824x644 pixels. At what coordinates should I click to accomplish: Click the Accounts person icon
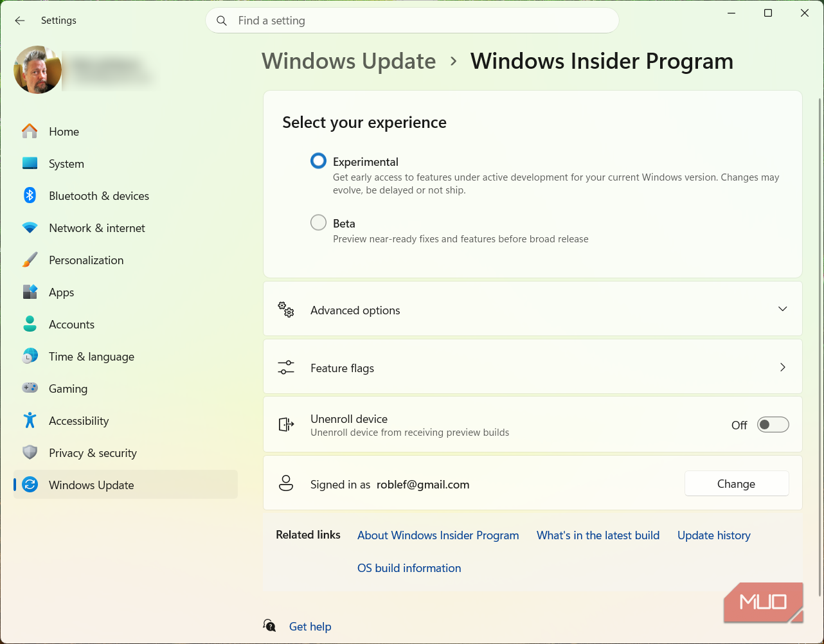[x=30, y=324]
